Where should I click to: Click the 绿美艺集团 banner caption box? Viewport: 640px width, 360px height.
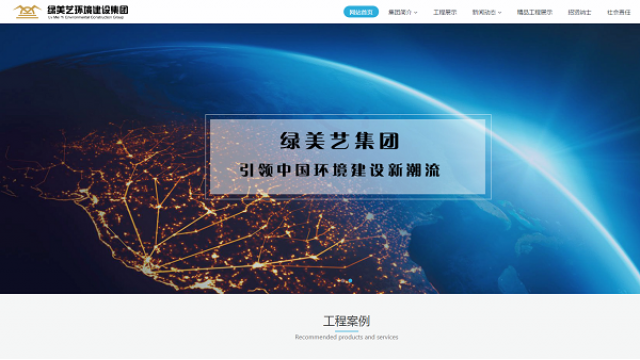[x=348, y=156]
